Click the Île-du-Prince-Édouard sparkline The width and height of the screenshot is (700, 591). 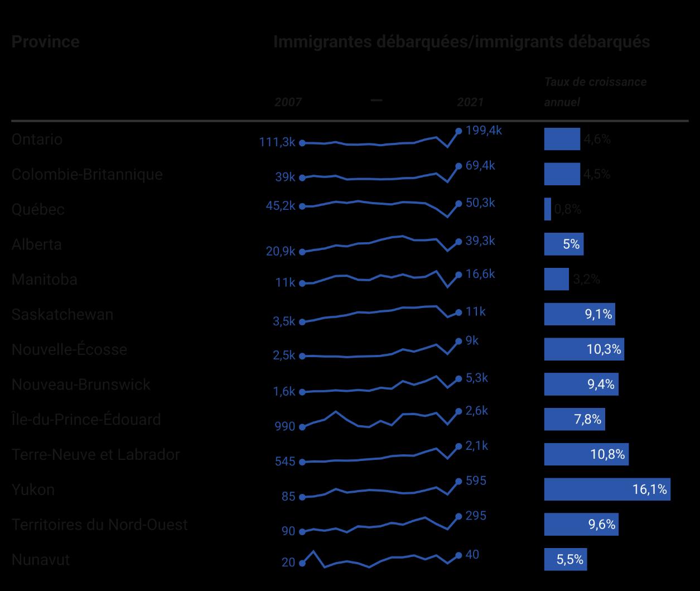[380, 419]
